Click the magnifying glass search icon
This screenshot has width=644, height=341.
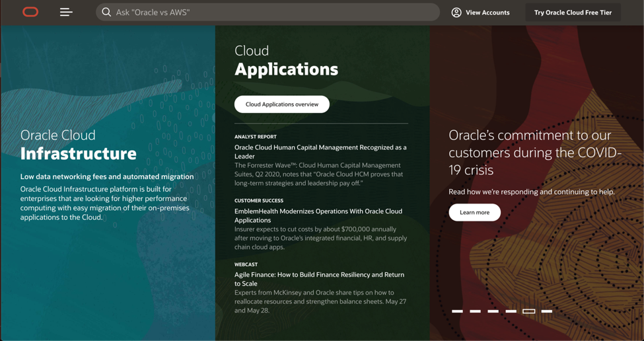point(106,12)
